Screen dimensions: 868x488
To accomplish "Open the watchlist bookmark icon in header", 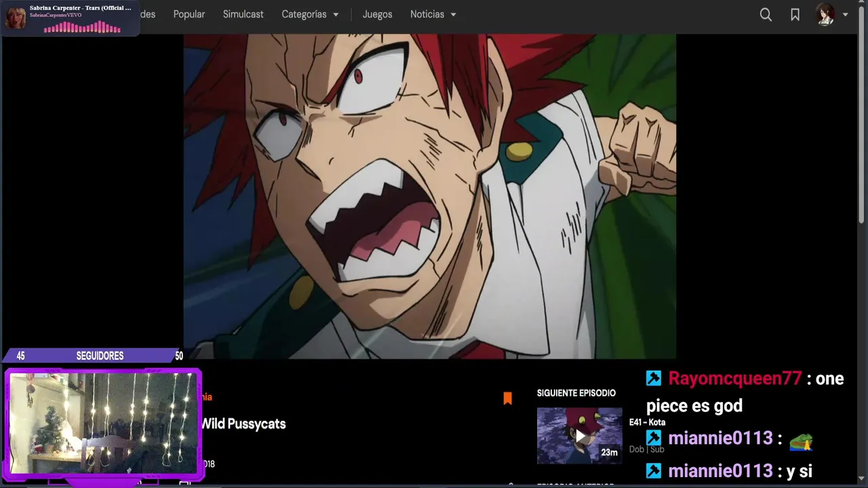I will click(795, 15).
